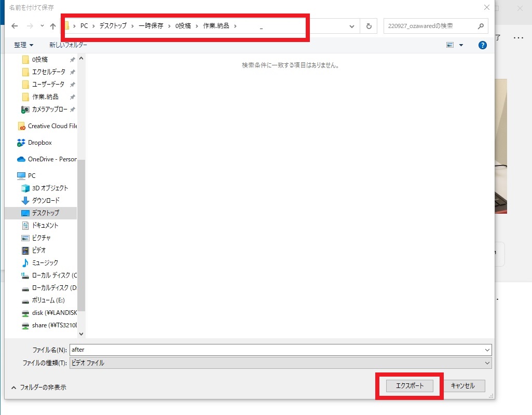Open the 整理 dropdown menu

pyautogui.click(x=24, y=45)
